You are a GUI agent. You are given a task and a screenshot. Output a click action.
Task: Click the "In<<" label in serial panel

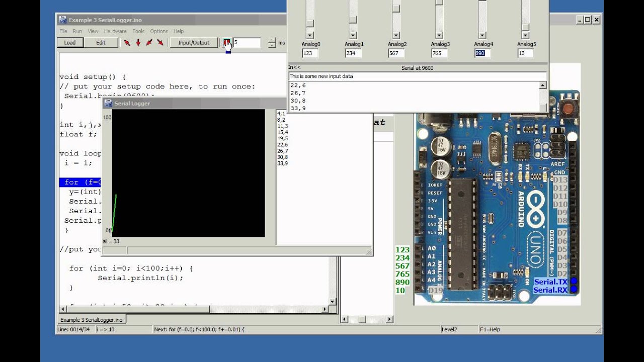[x=294, y=67]
